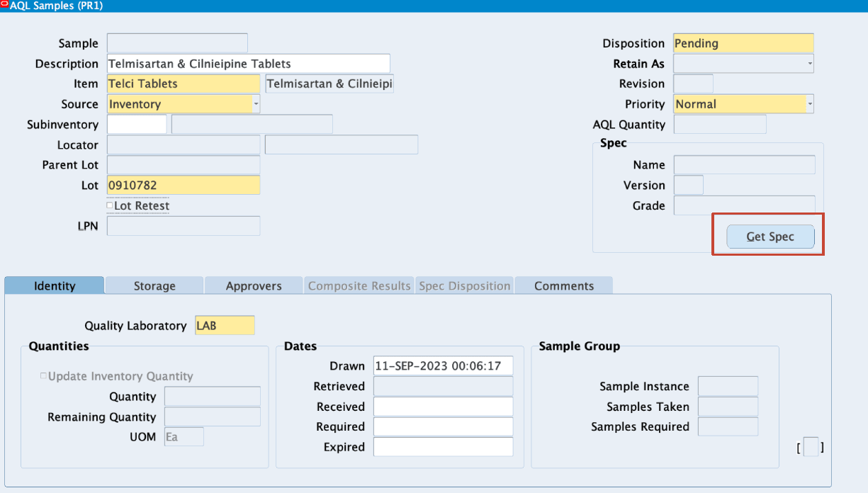Open the Spec Disposition tab
The height and width of the screenshot is (493, 868).
point(465,285)
